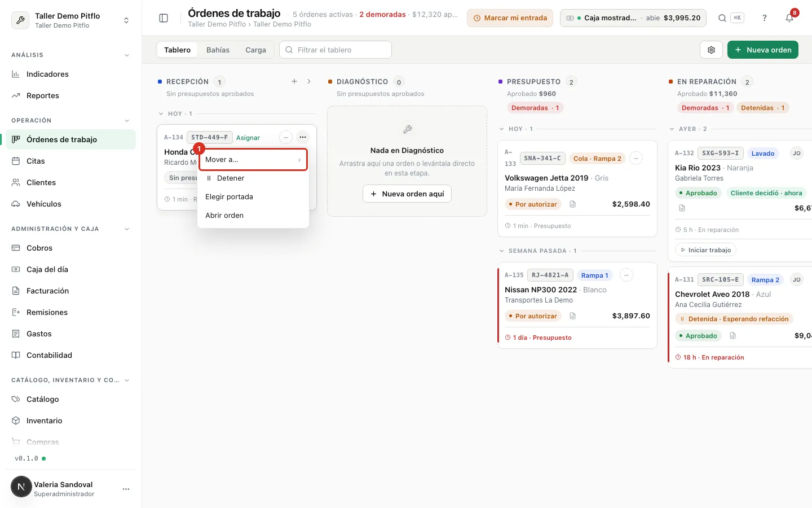Open Caja del día in the sidebar
812x508 pixels.
tap(70, 269)
